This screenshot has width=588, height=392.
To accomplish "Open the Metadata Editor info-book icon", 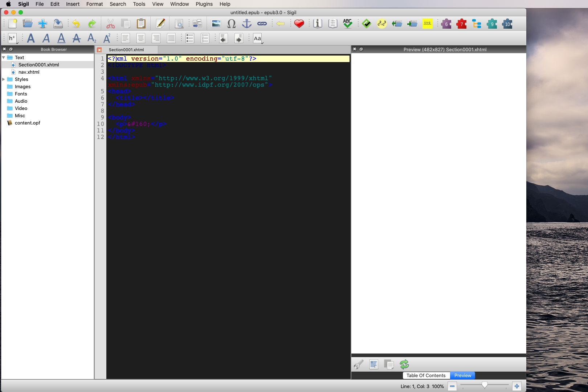I will 318,24.
